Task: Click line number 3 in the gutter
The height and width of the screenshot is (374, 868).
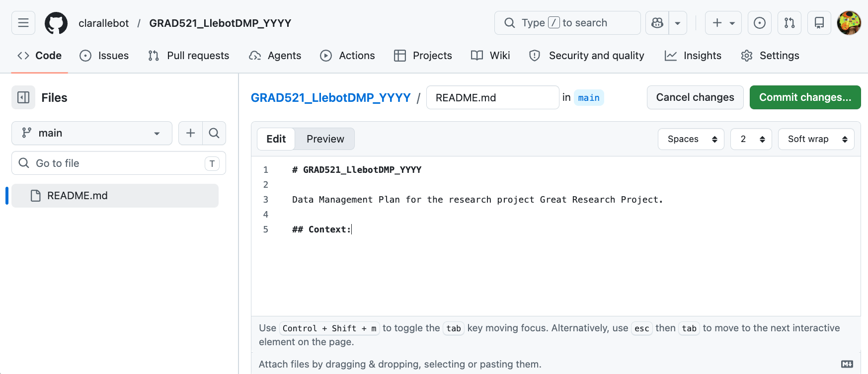Action: coord(266,200)
